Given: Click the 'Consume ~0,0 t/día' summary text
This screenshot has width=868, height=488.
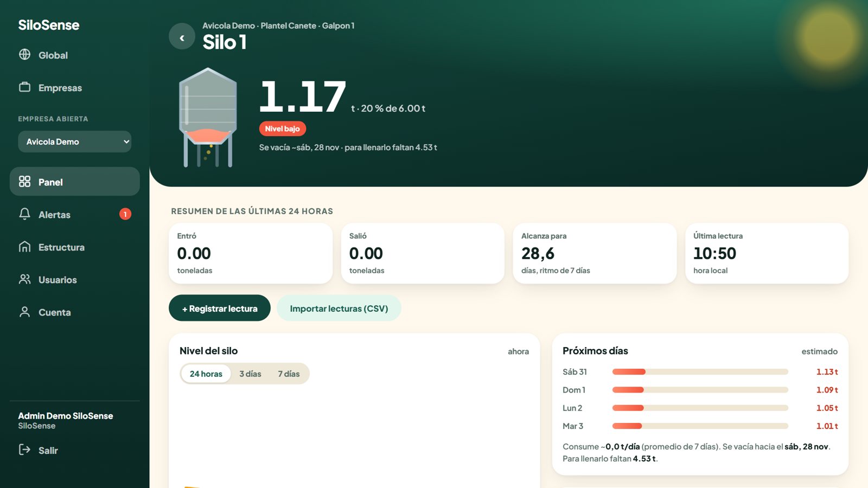Looking at the screenshot, I should (697, 452).
